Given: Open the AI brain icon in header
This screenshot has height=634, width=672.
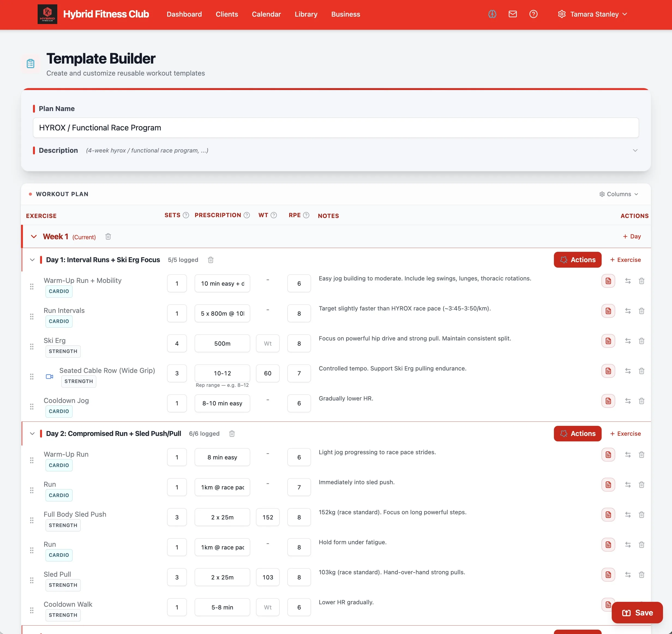Looking at the screenshot, I should click(492, 14).
